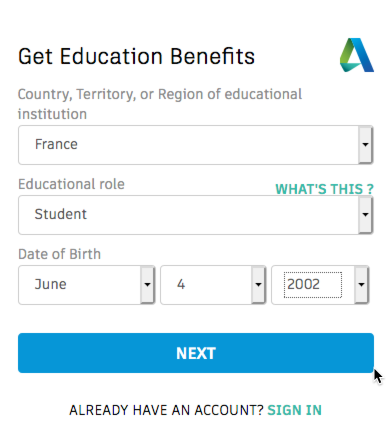Open the birth day dropdown showing 4
Screen dimensions: 386x429
[x=213, y=285]
